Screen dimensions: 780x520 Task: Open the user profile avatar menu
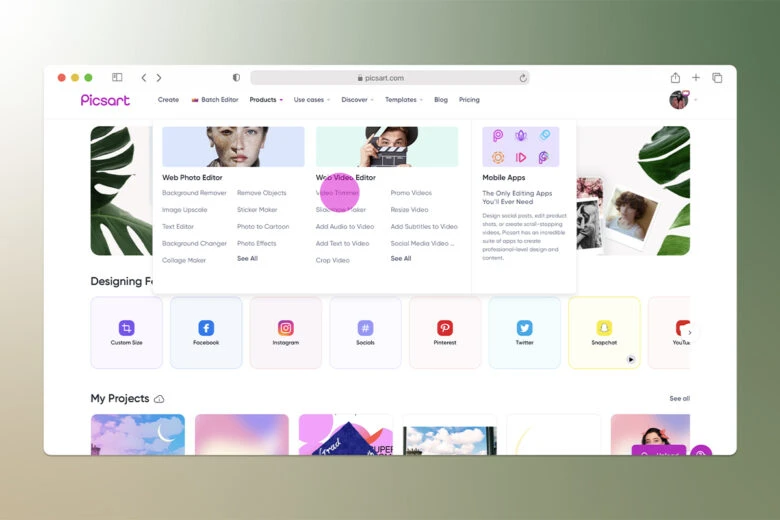click(x=679, y=99)
